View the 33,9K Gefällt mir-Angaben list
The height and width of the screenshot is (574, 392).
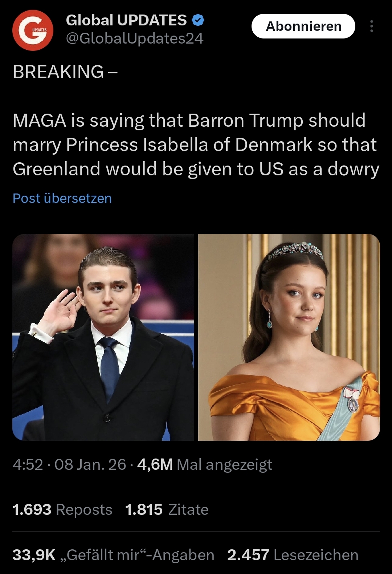coord(113,555)
